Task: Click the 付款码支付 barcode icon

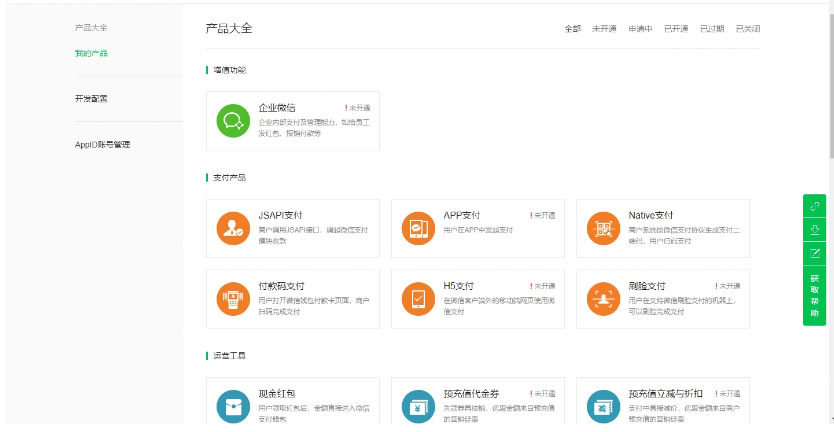Action: click(233, 298)
